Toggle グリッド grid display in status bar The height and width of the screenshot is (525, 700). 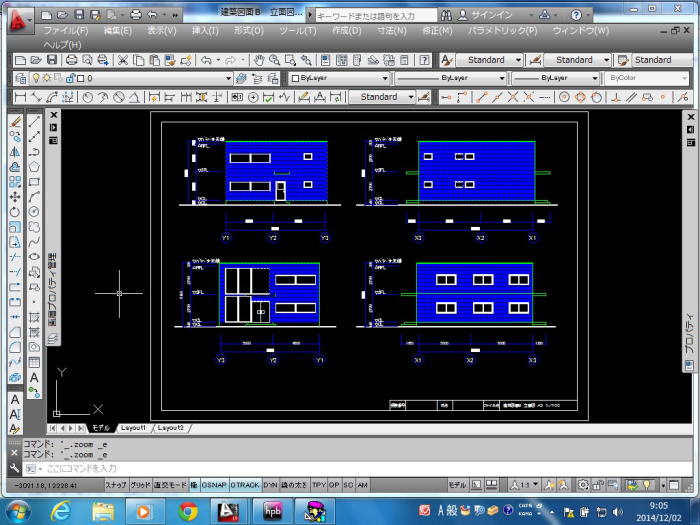coord(140,485)
